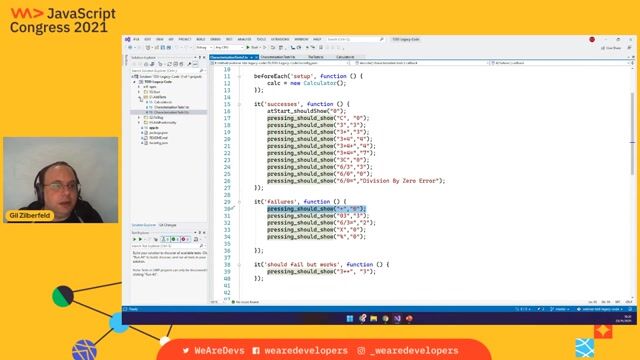This screenshot has height=360, width=640.
Task: Collapse the 'failures' test block at line 29
Action: click(239, 202)
